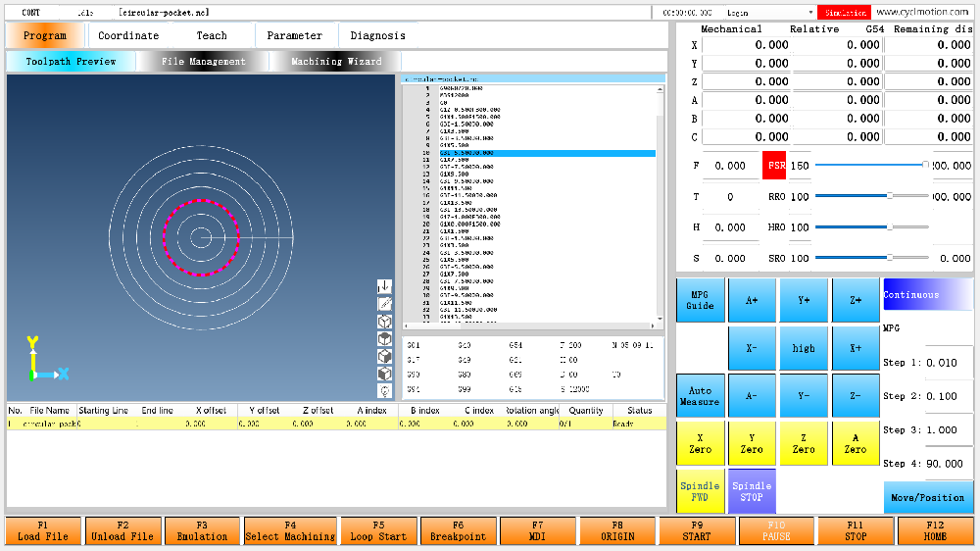The height and width of the screenshot is (551, 980).
Task: Switch to File Management subtab
Action: click(x=203, y=62)
